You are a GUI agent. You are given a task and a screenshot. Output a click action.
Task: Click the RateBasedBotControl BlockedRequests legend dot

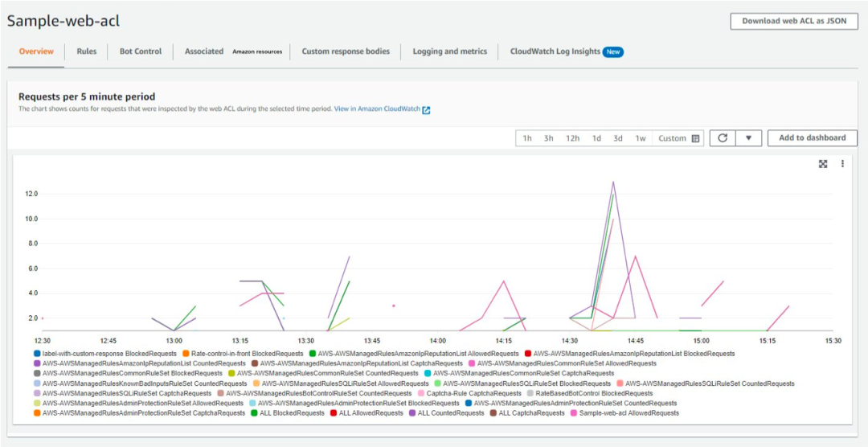pos(530,393)
